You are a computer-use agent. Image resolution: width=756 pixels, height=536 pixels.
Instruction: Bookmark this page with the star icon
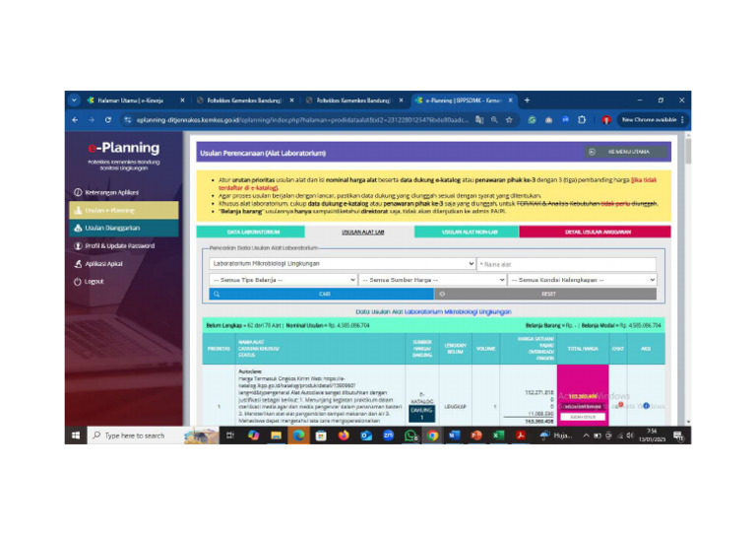coord(509,120)
